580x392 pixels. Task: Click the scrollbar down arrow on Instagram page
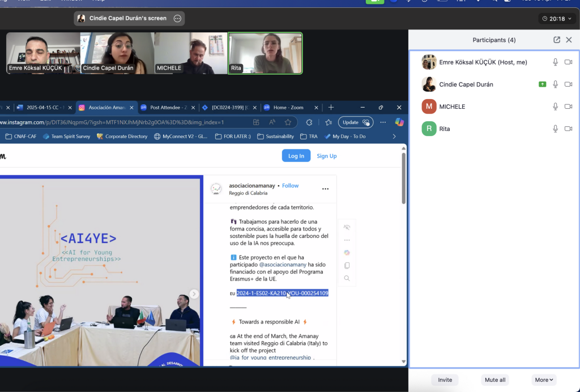(x=403, y=361)
